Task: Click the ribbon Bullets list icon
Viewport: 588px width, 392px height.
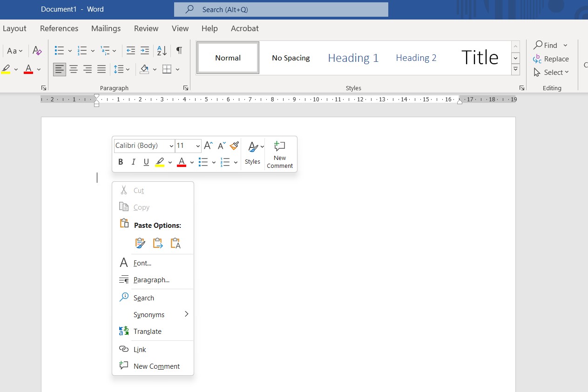Action: pyautogui.click(x=59, y=51)
